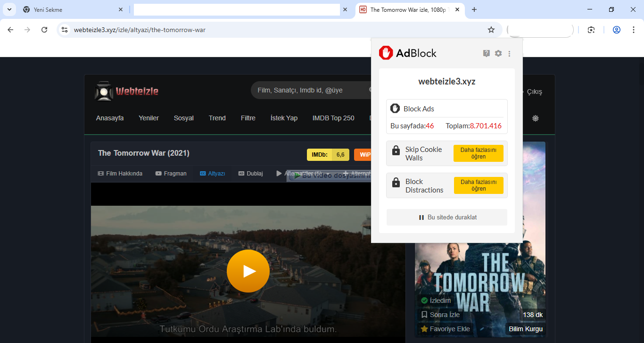Click the 138 dk duration label
Screen dimensions: 644x343
tap(533, 315)
